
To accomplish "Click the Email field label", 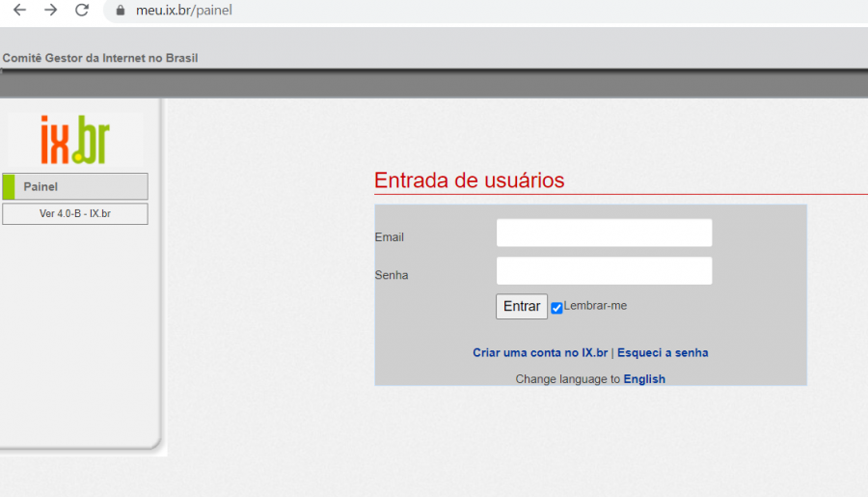I will 390,237.
